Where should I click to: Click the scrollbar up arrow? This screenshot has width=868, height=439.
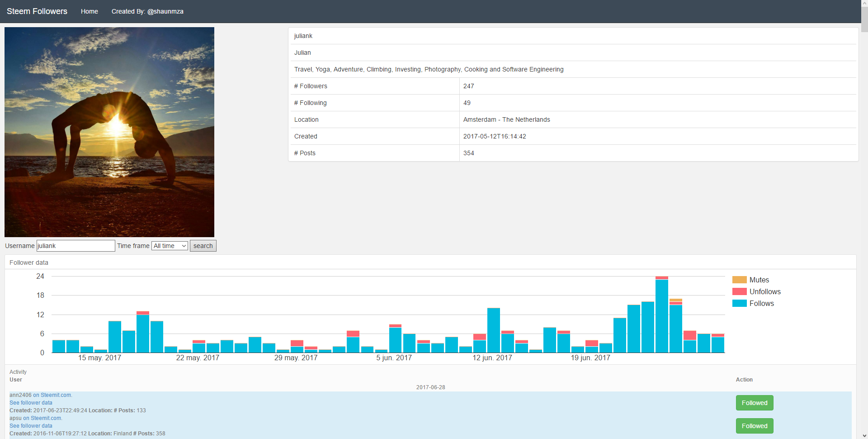pyautogui.click(x=864, y=3)
